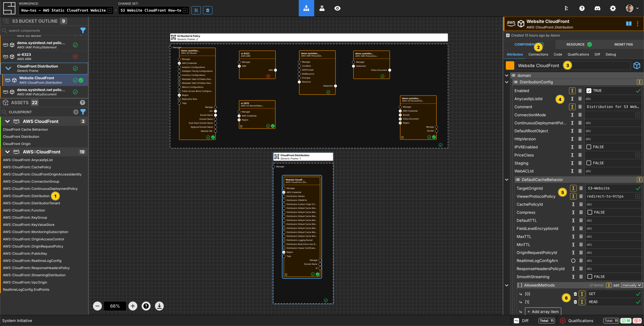This screenshot has height=326, width=644.
Task: Click the RealtimeLogConfigArn circle socket icon
Action: [x=573, y=261]
